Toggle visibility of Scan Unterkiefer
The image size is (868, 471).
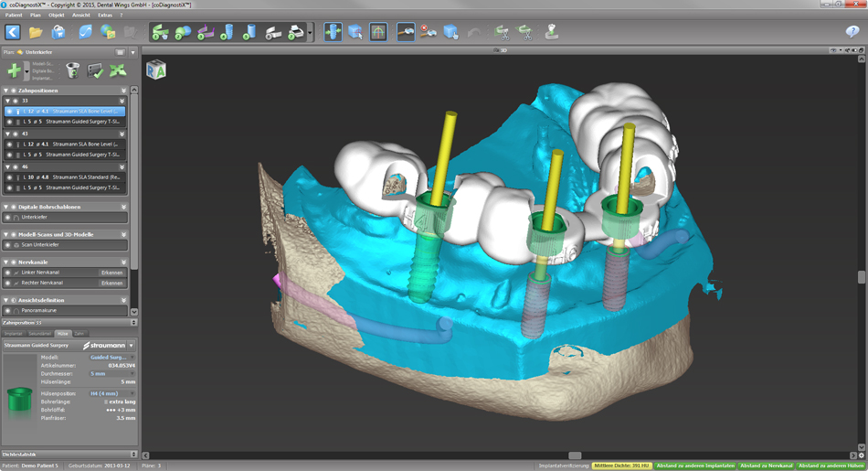[9, 245]
